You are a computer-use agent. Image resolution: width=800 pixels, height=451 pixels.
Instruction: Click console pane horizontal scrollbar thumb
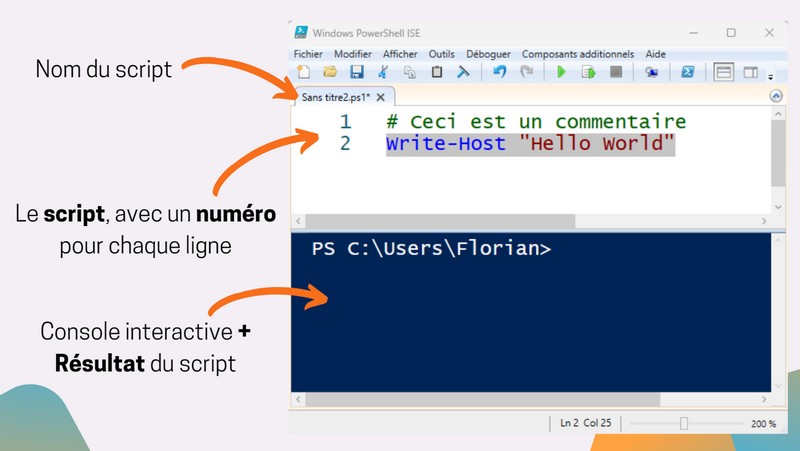pos(483,399)
